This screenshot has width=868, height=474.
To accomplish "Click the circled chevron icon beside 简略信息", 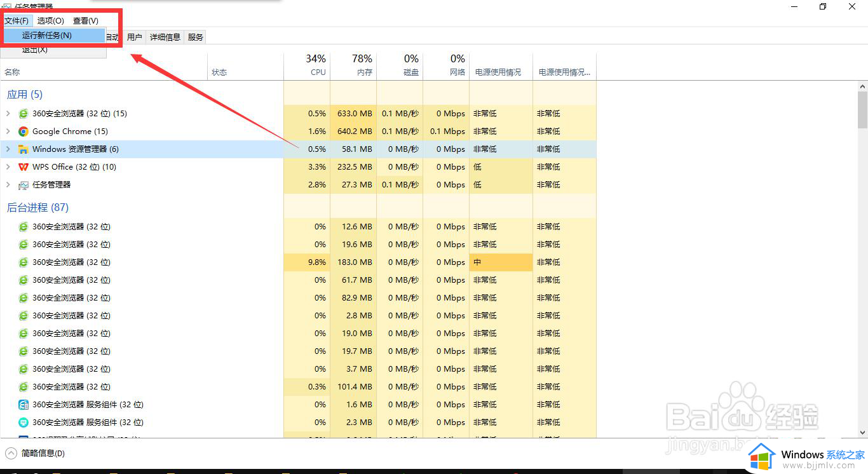I will coord(11,453).
